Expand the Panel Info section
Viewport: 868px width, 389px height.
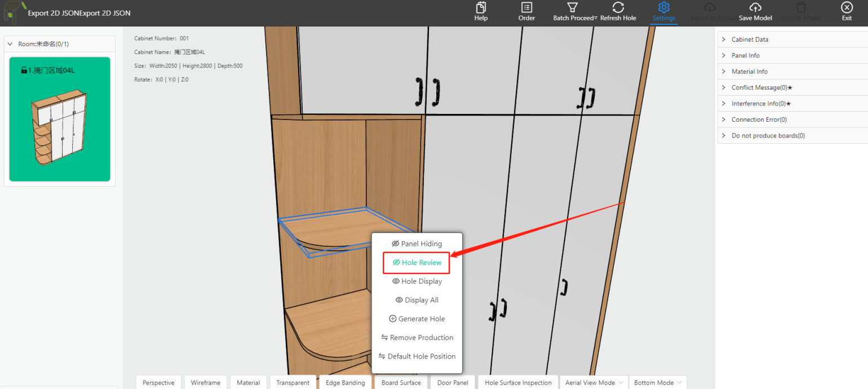click(792, 55)
